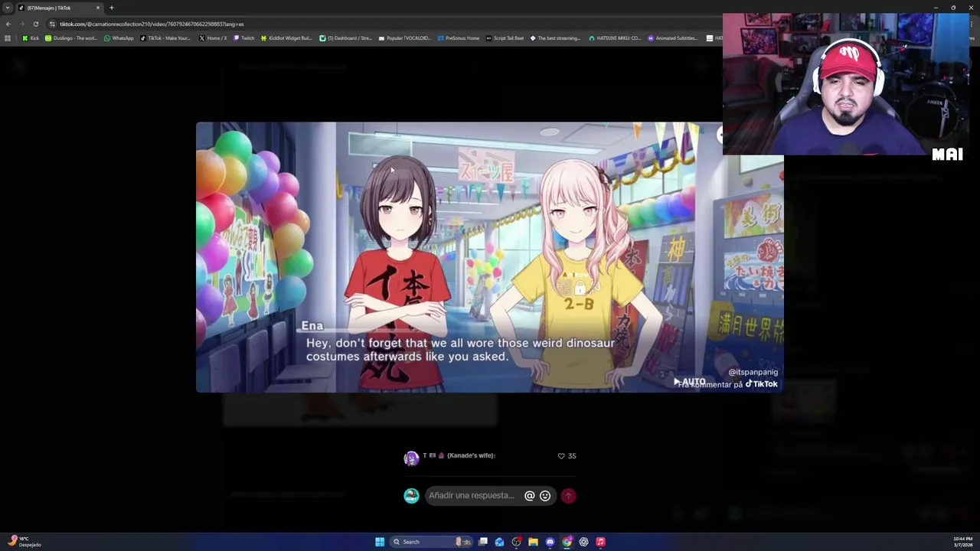View site information icon in address bar

coord(52,24)
